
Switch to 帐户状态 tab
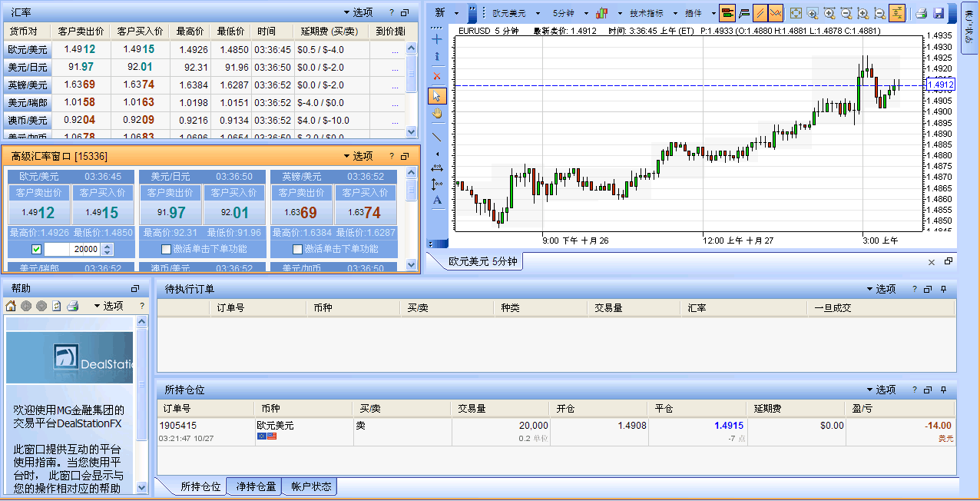coord(310,486)
